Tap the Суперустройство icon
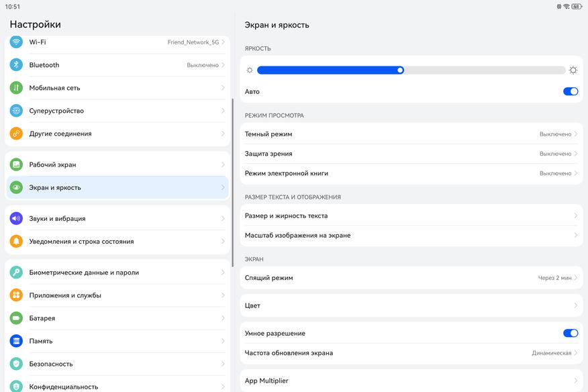The height and width of the screenshot is (392, 588). pos(16,111)
